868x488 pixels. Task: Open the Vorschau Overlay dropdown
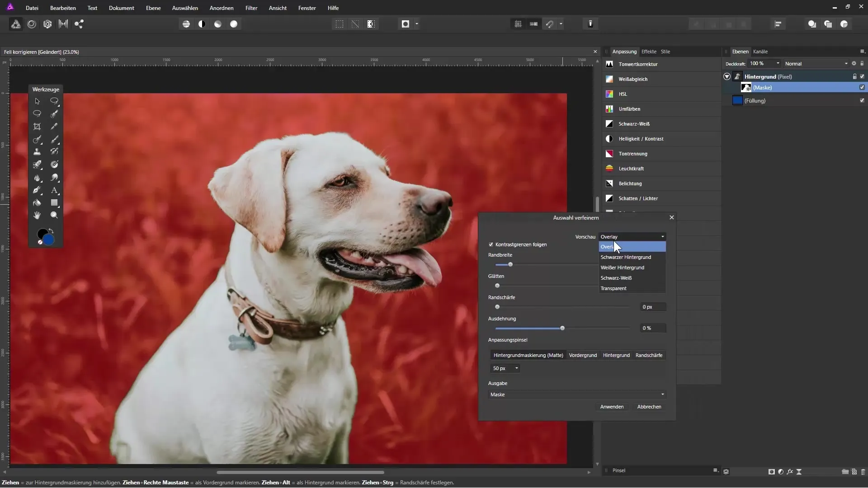point(632,237)
